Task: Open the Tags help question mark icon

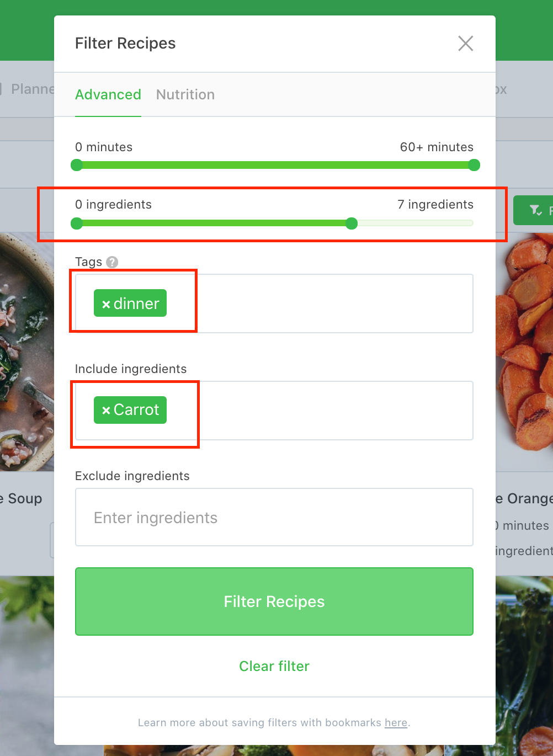Action: click(112, 262)
